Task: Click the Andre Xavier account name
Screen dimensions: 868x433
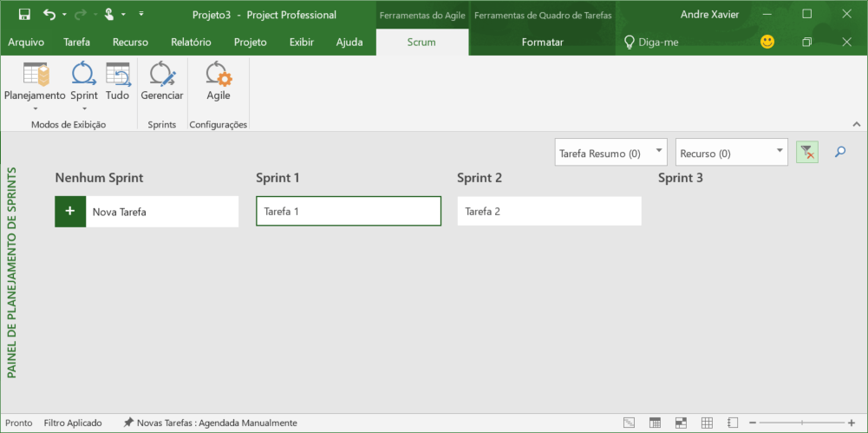Action: (709, 15)
